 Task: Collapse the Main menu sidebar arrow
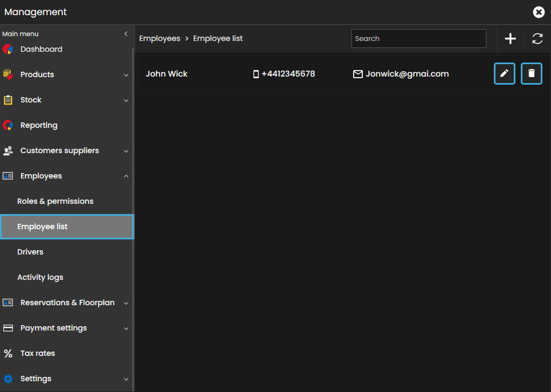click(126, 34)
